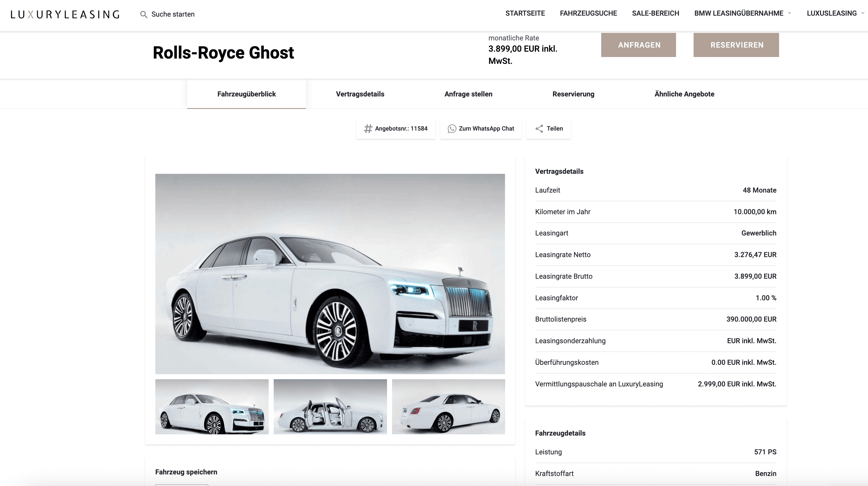The height and width of the screenshot is (486, 868).
Task: Click the WhatsApp icon
Action: tap(452, 128)
